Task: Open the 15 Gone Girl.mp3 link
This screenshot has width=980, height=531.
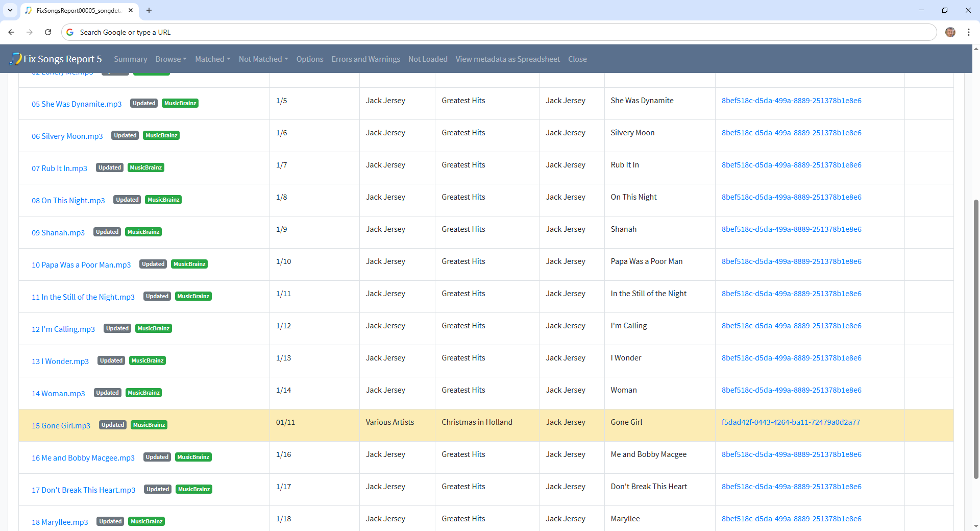Action: pos(61,426)
